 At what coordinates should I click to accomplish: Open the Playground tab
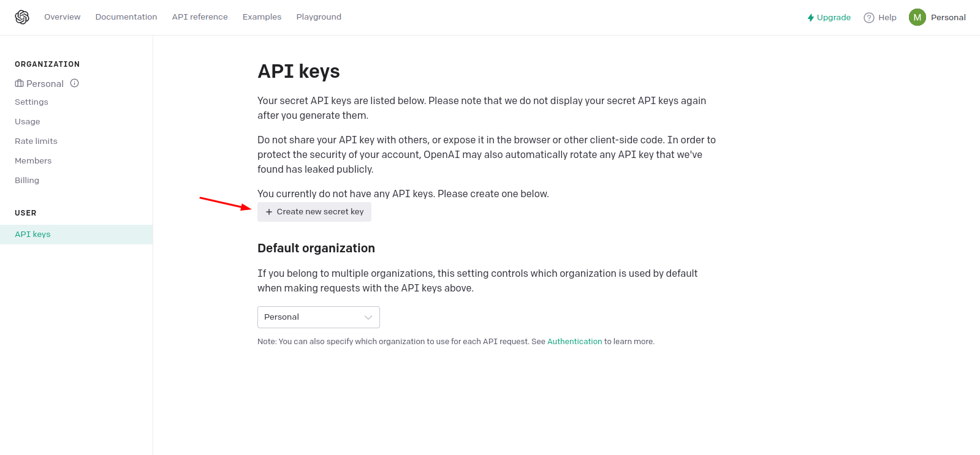pos(319,17)
